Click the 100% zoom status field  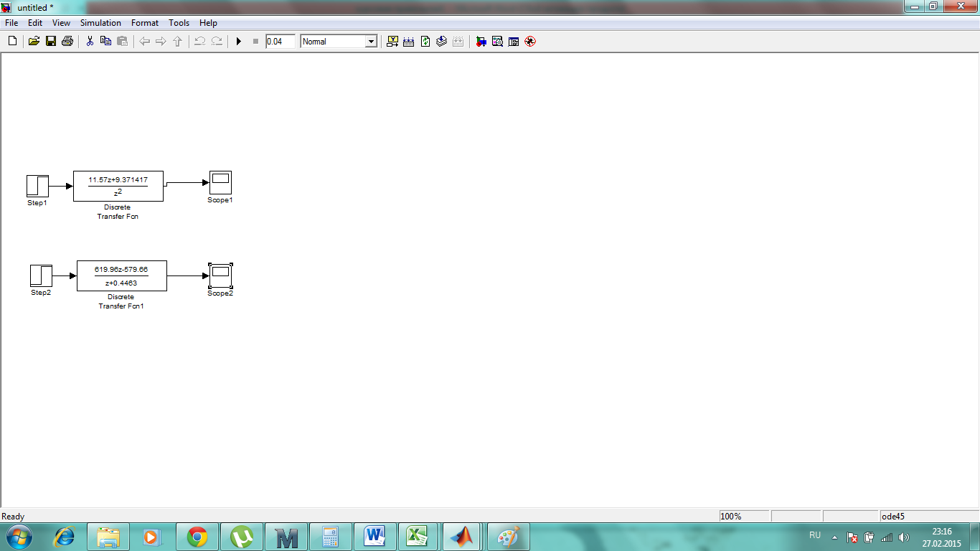coord(744,517)
